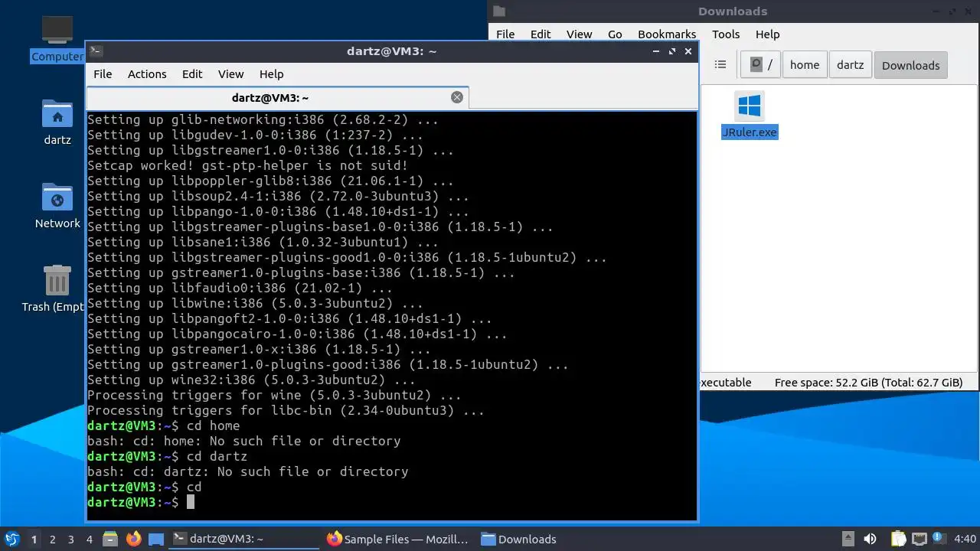The width and height of the screenshot is (980, 551).
Task: Open View menu in terminal window
Action: pyautogui.click(x=230, y=74)
